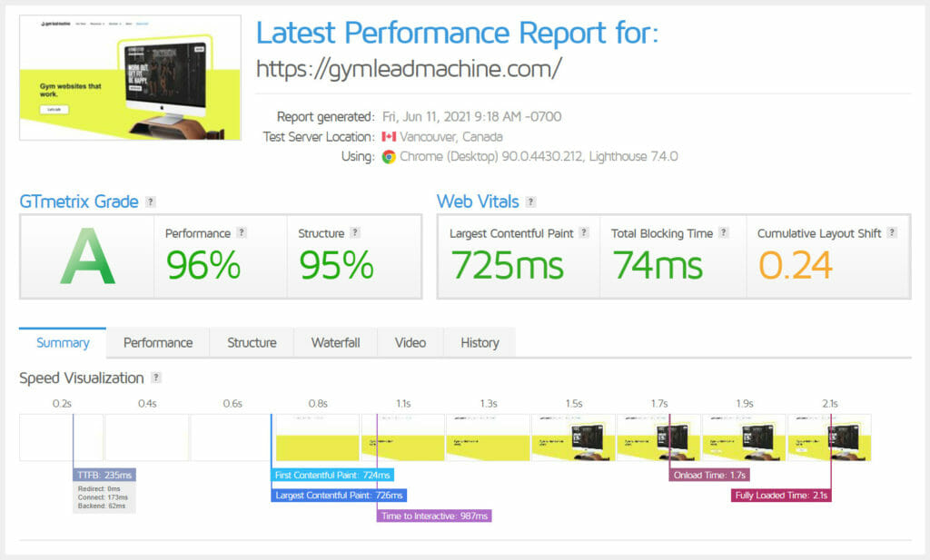
Task: Select the Summary tab
Action: tap(61, 343)
